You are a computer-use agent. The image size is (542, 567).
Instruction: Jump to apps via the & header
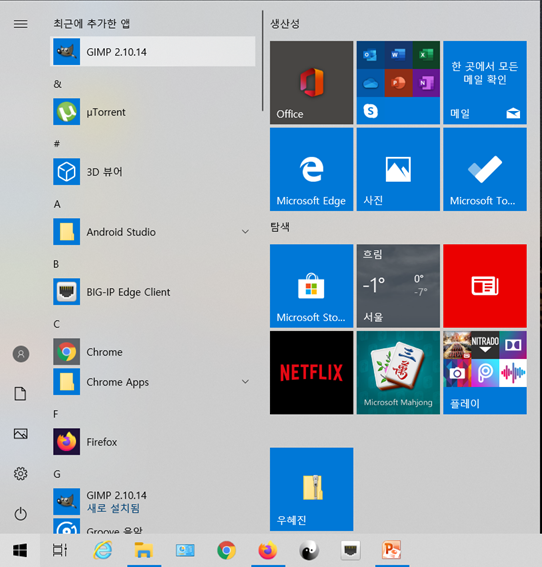tap(57, 84)
